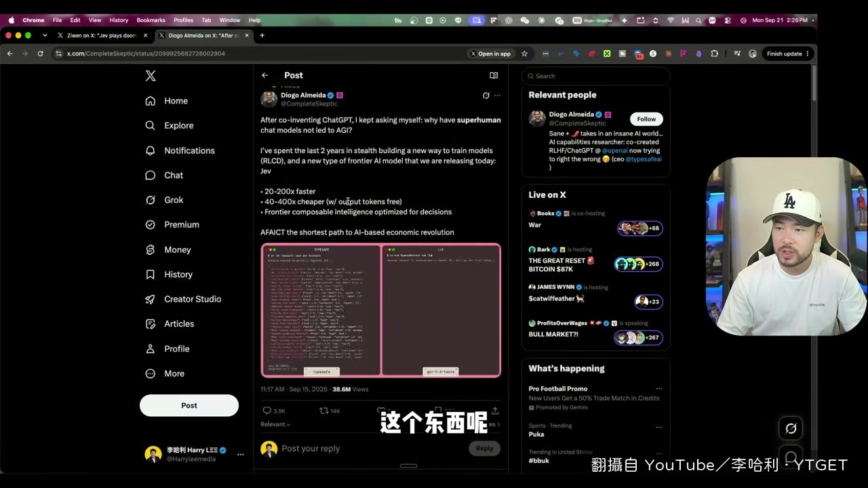Open Explore in the sidebar
Screen dimensions: 868x488
[169, 125]
